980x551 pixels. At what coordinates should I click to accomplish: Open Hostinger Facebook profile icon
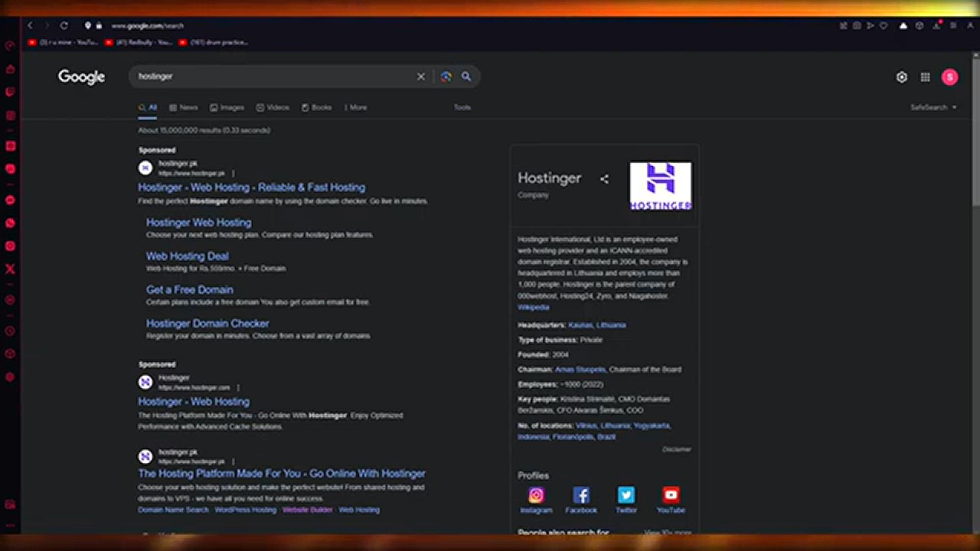[x=581, y=495]
